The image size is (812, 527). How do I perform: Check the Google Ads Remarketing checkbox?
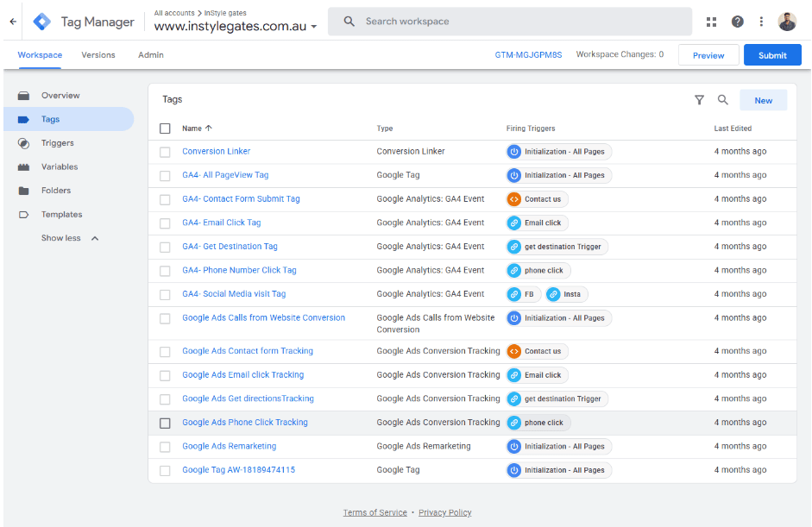tap(165, 448)
